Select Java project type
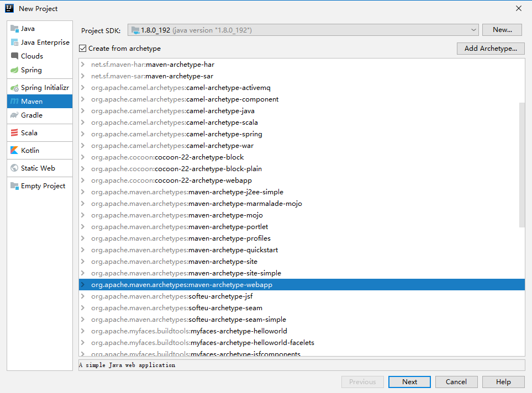 40,29
